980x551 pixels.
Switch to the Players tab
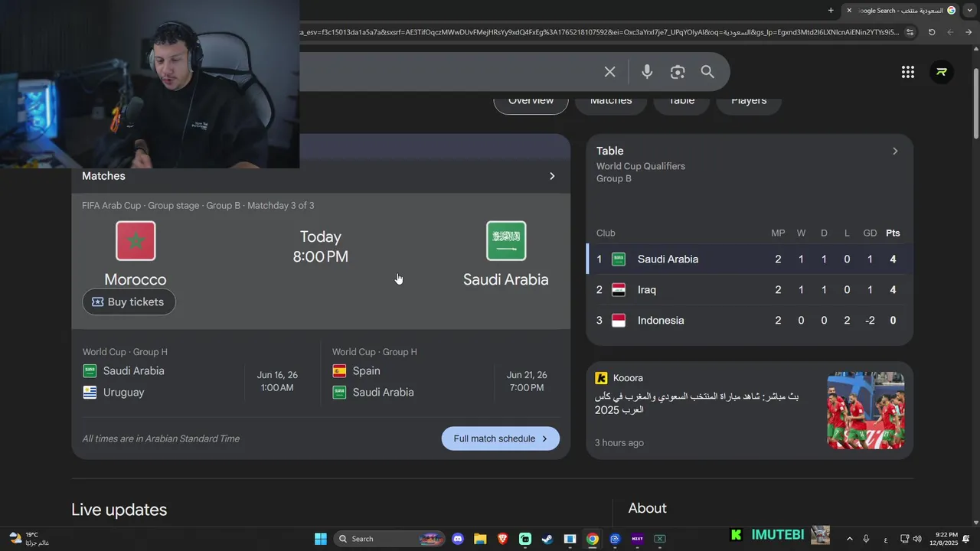tap(749, 100)
